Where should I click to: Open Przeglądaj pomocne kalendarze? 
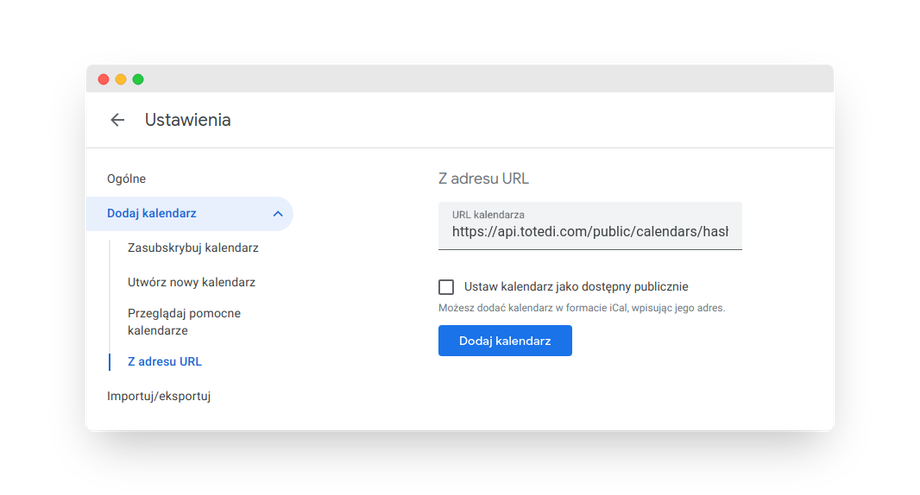point(184,321)
